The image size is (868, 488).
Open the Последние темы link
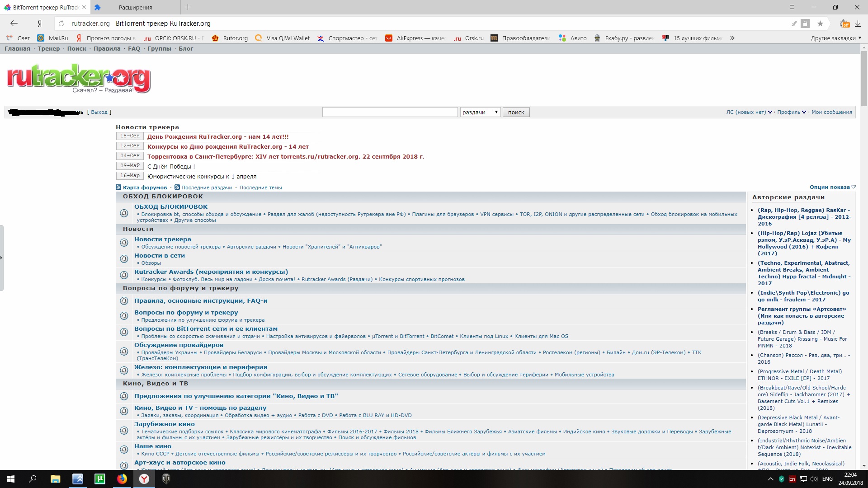(261, 188)
